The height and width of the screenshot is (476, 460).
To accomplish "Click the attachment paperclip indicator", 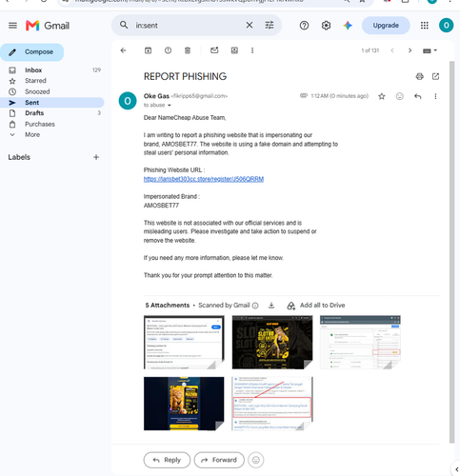I will pyautogui.click(x=304, y=95).
